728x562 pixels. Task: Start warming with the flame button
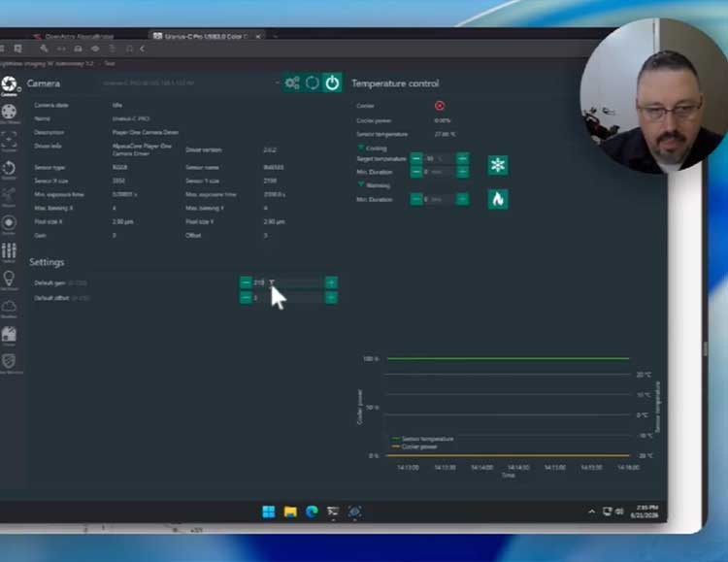click(x=498, y=199)
